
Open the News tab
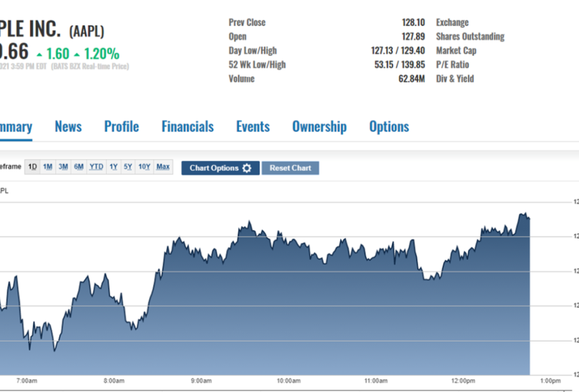tap(68, 127)
